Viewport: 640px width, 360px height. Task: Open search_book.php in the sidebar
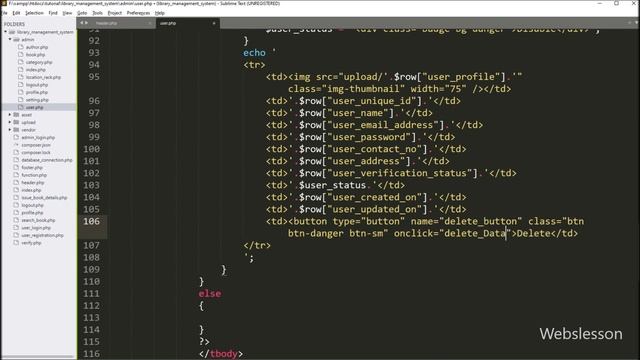click(x=38, y=220)
